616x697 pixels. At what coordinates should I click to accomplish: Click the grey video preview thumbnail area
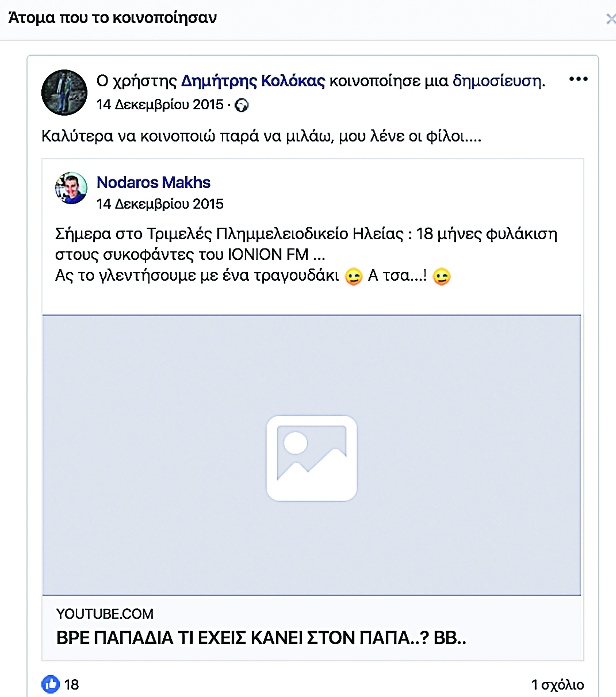click(x=312, y=455)
